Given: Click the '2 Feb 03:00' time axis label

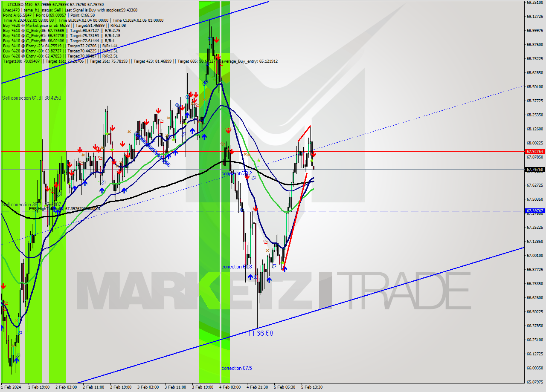Looking at the screenshot, I should 66,387.
